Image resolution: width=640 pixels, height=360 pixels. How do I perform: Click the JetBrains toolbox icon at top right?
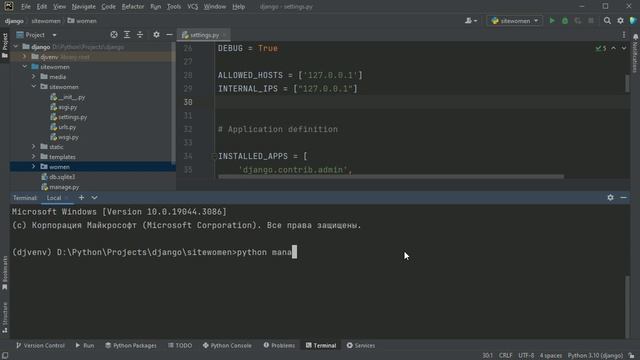[633, 21]
